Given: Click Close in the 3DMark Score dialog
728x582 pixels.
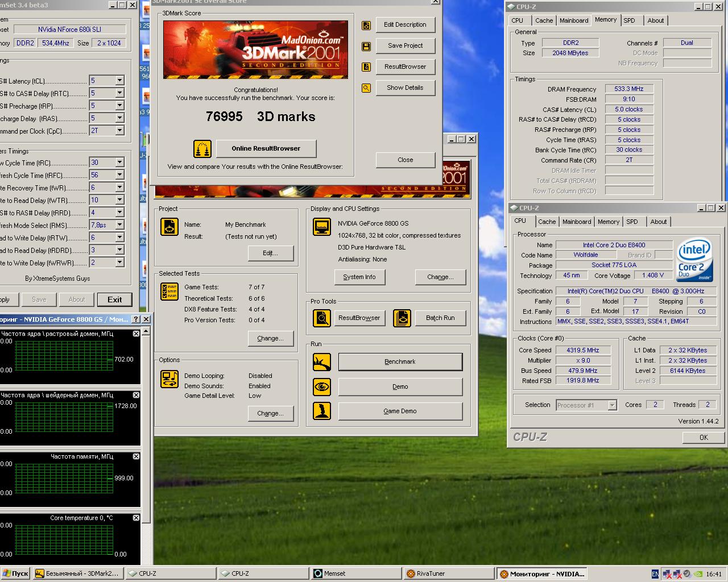Looking at the screenshot, I should click(x=406, y=160).
